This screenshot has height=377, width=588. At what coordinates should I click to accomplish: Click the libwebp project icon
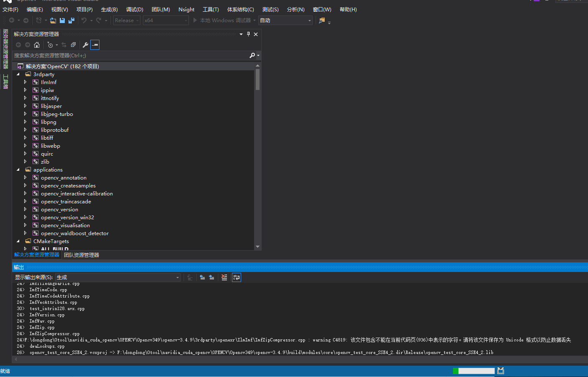[x=36, y=146]
